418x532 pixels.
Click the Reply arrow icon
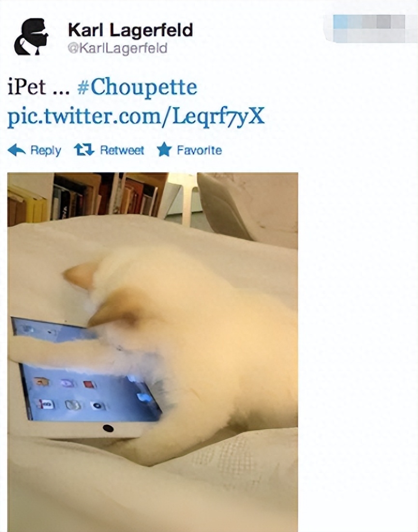(x=16, y=150)
